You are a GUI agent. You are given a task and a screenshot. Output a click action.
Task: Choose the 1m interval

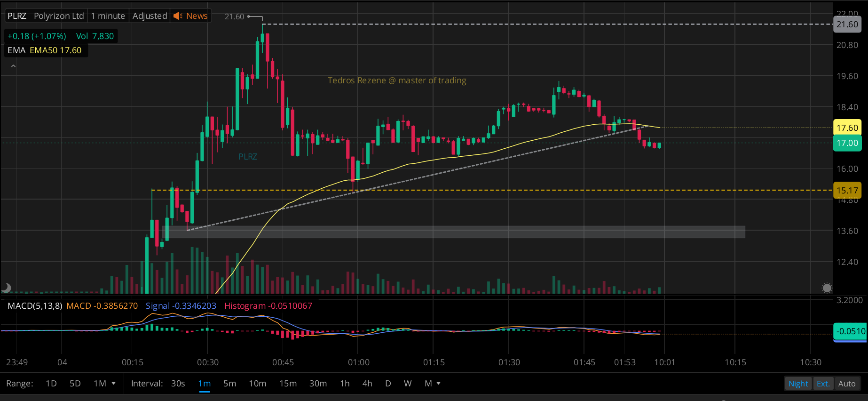click(x=205, y=384)
